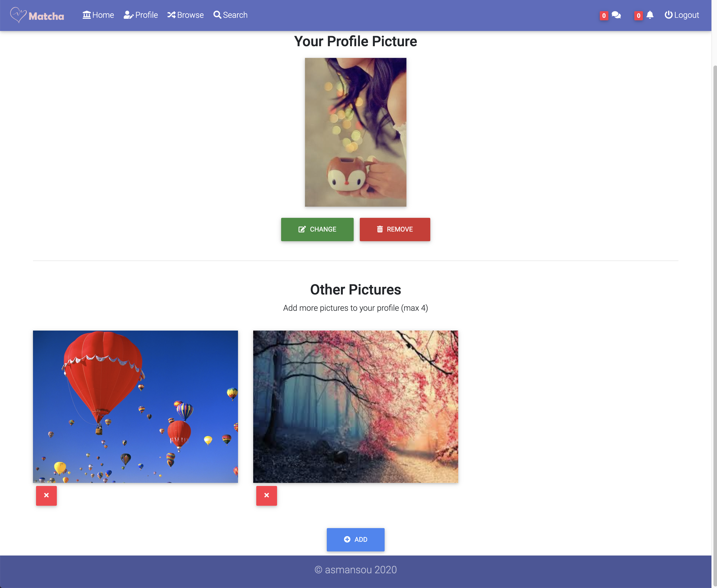Screen dimensions: 717x588
Task: Delete the hot air balloons picture
Action: 46,496
